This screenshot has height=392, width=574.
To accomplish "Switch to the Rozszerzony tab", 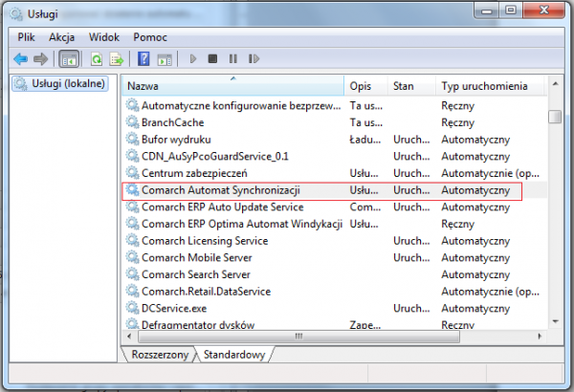I will 159,355.
